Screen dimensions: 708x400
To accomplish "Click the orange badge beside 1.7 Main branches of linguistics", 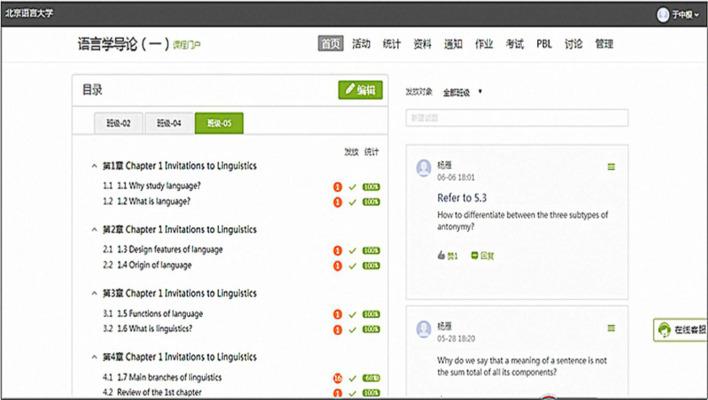I will tap(337, 378).
